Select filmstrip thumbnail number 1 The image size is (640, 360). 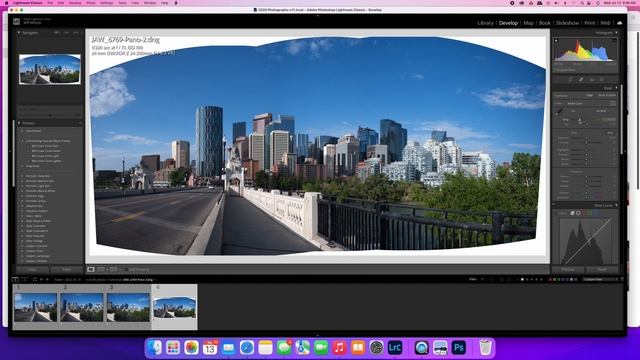click(36, 307)
